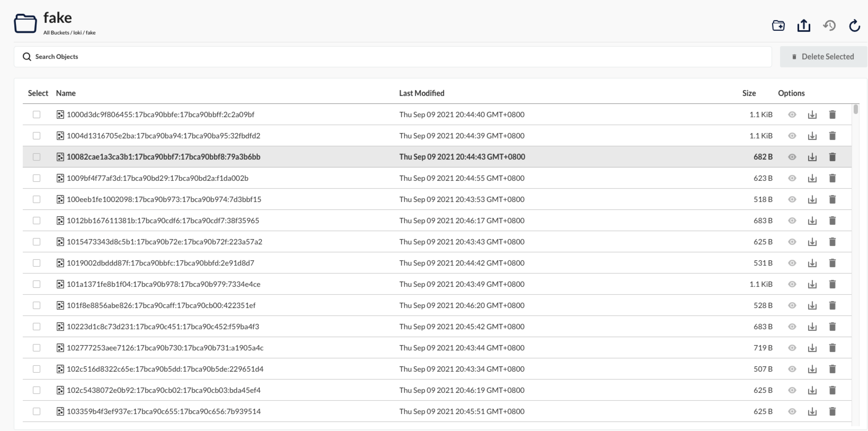Image resolution: width=868 pixels, height=431 pixels.
Task: Delete object 1000d3dc9f806455 via trash icon
Action: coord(832,115)
